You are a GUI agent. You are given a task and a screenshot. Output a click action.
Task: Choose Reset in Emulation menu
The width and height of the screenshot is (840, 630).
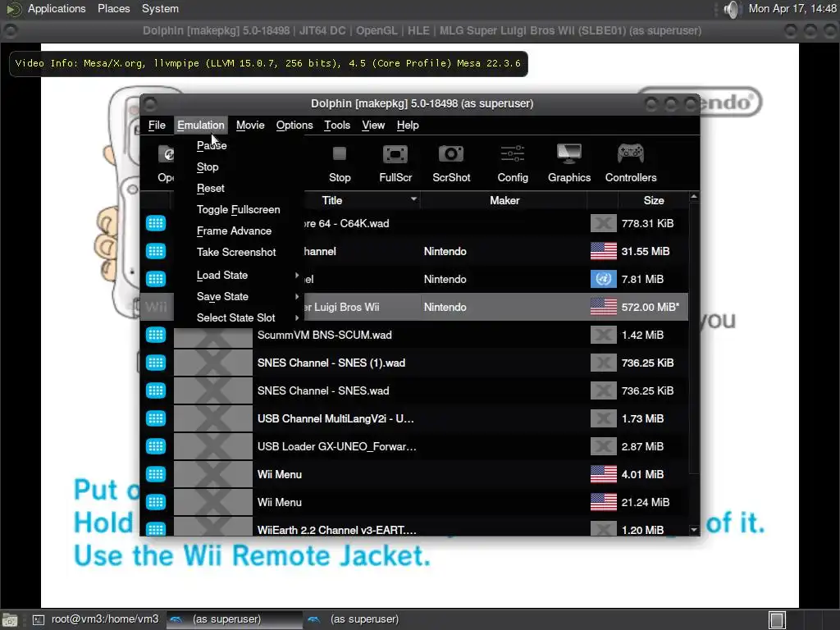click(211, 189)
